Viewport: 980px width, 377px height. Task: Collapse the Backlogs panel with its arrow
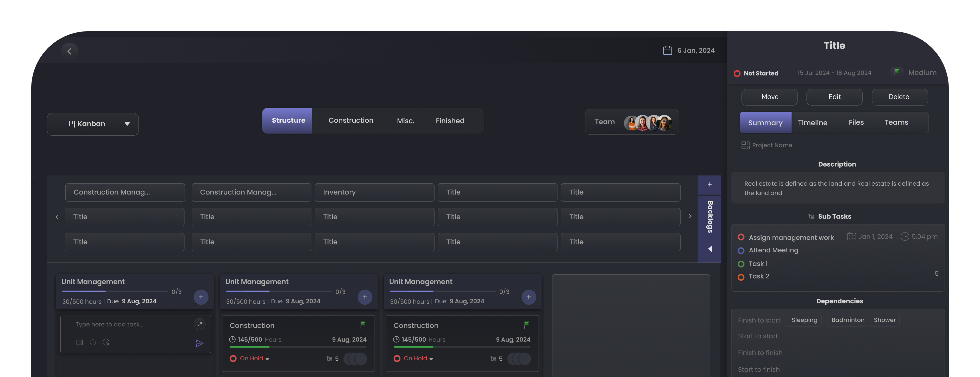click(710, 248)
